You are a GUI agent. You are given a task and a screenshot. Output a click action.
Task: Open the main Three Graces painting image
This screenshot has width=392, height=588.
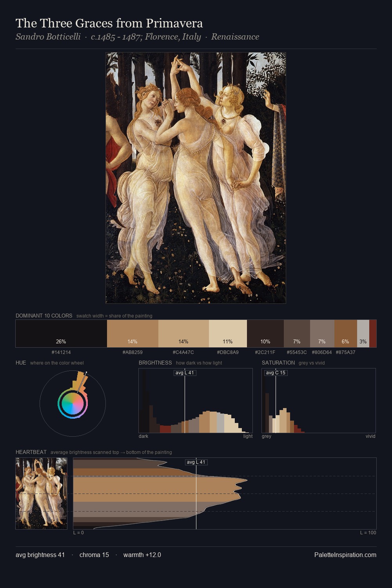tap(196, 178)
